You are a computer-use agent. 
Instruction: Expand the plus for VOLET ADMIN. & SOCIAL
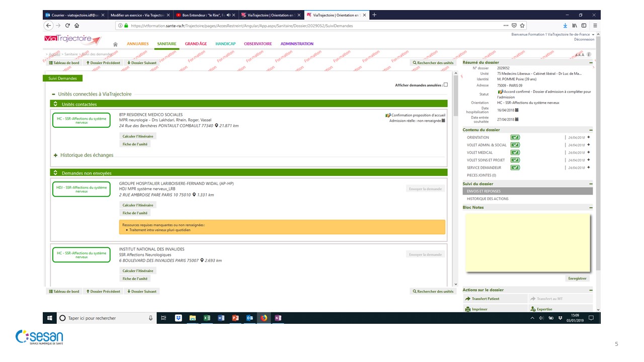coord(588,145)
